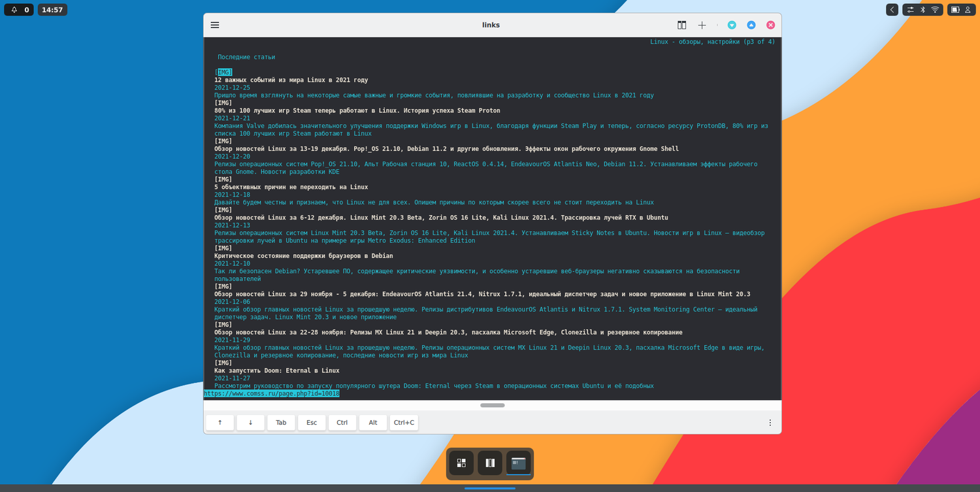
Task: Click the date 2021-12-13
Action: pyautogui.click(x=233, y=225)
